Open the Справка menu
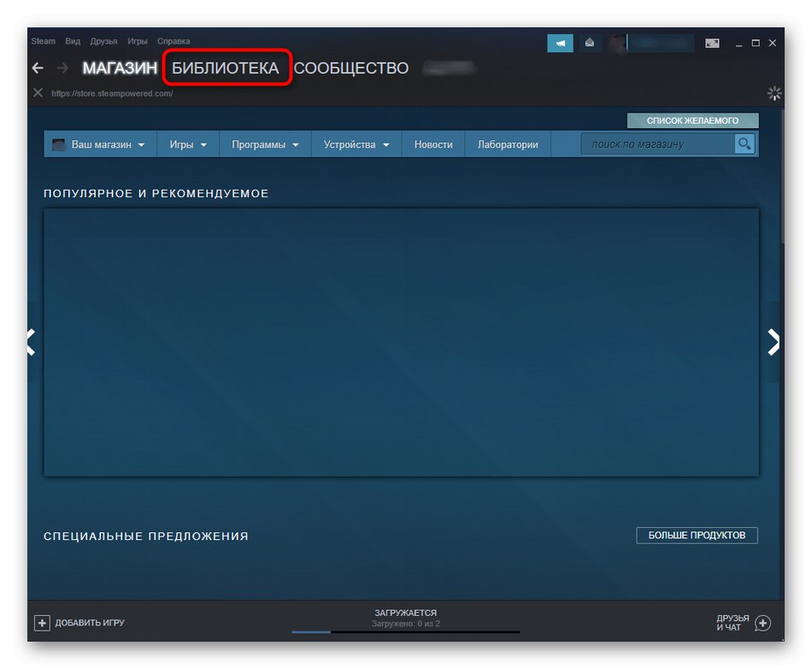 (x=174, y=41)
